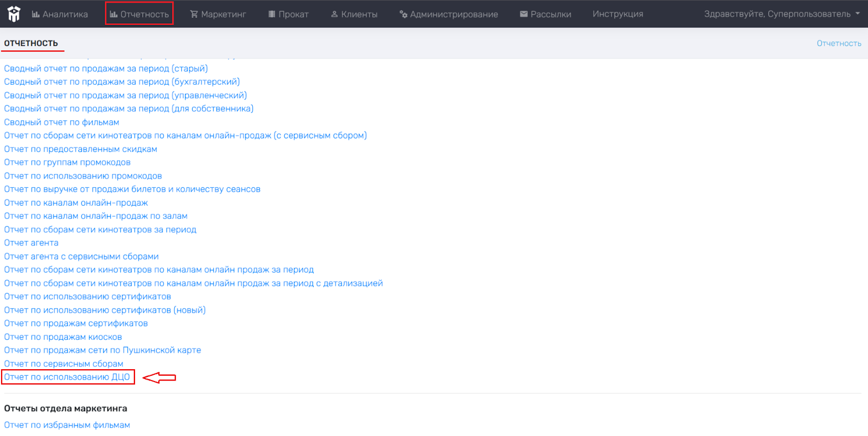Click the Отчетность breadcrumb link on right
The image size is (868, 436).
839,43
